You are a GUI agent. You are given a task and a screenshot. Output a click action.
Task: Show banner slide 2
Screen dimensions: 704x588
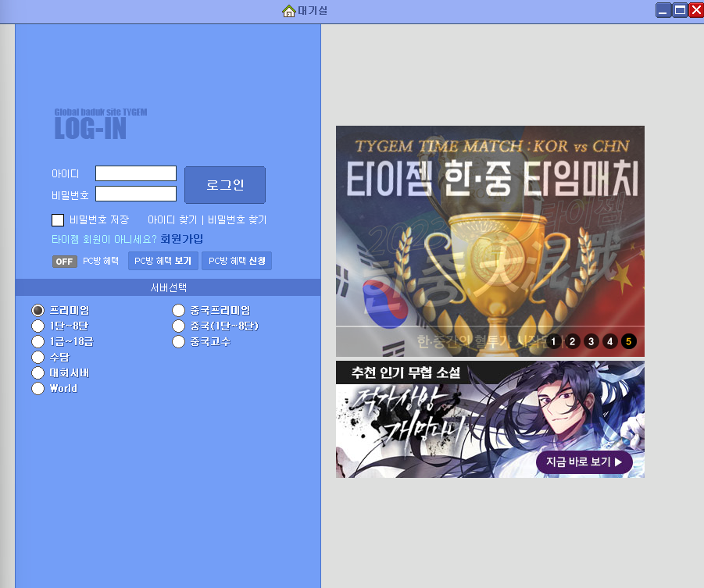pos(573,341)
